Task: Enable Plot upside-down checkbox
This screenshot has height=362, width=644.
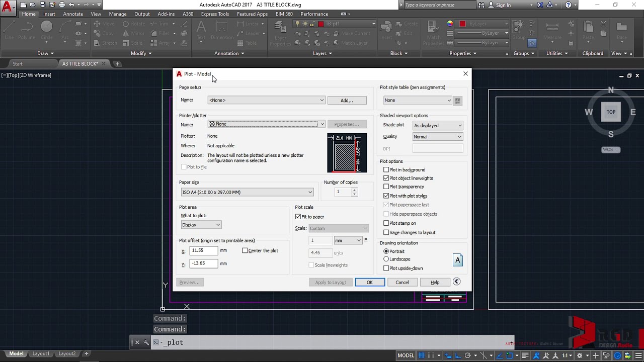Action: click(386, 268)
